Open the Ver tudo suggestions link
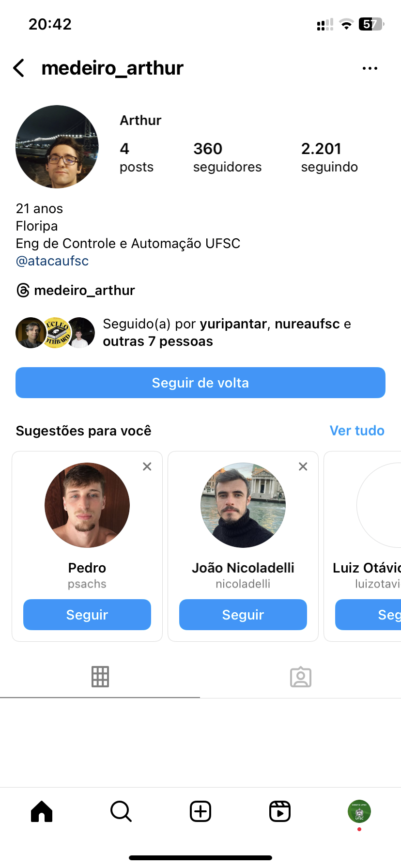 (357, 431)
